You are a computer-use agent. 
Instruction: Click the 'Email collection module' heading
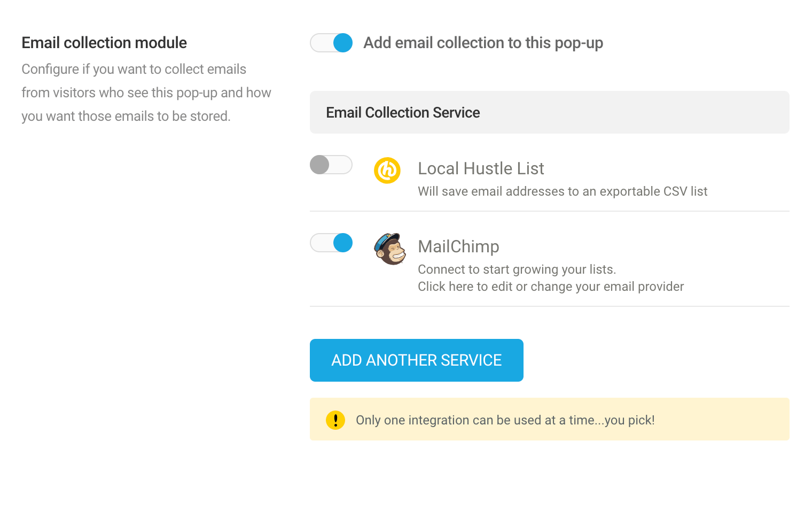click(104, 43)
